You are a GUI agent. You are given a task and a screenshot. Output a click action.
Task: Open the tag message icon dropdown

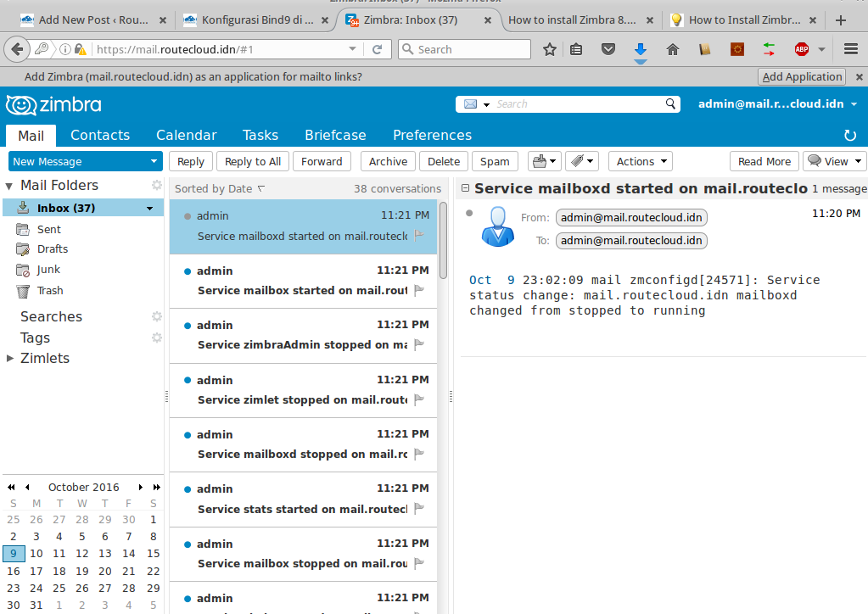tap(582, 161)
